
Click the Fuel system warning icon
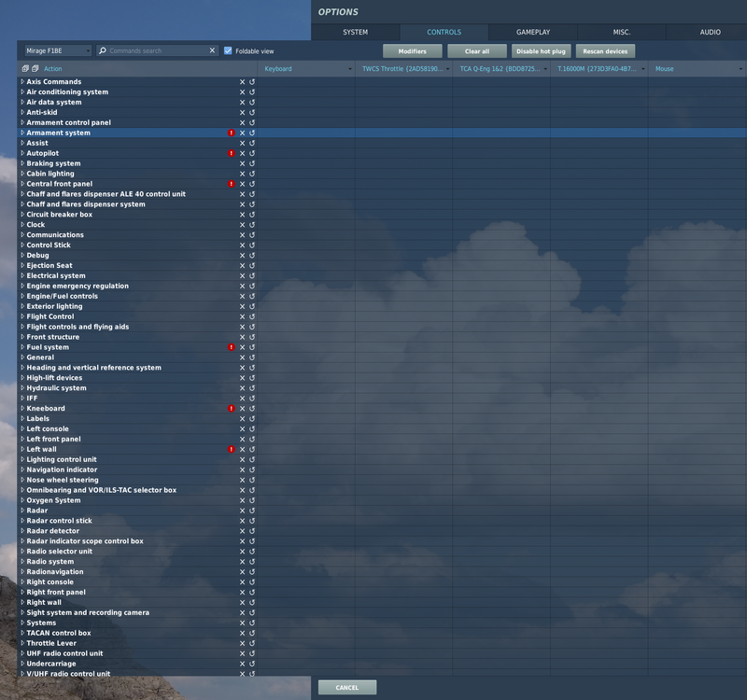(x=232, y=347)
